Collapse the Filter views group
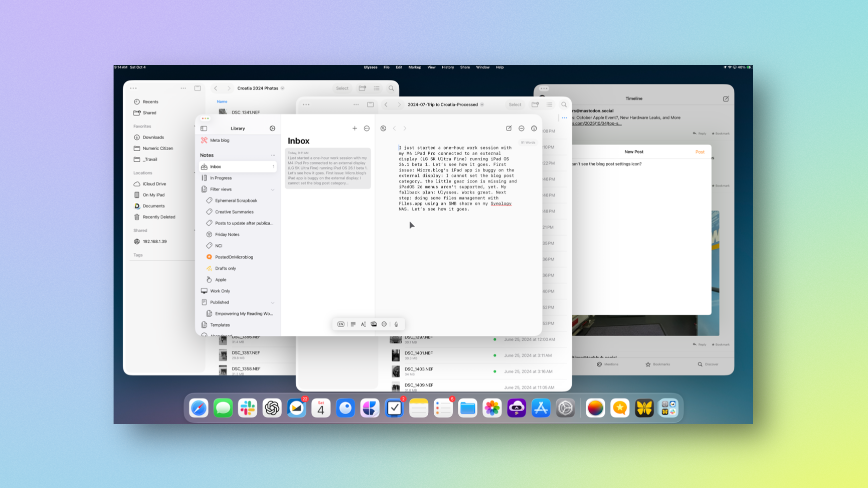This screenshot has height=488, width=868. coord(273,189)
